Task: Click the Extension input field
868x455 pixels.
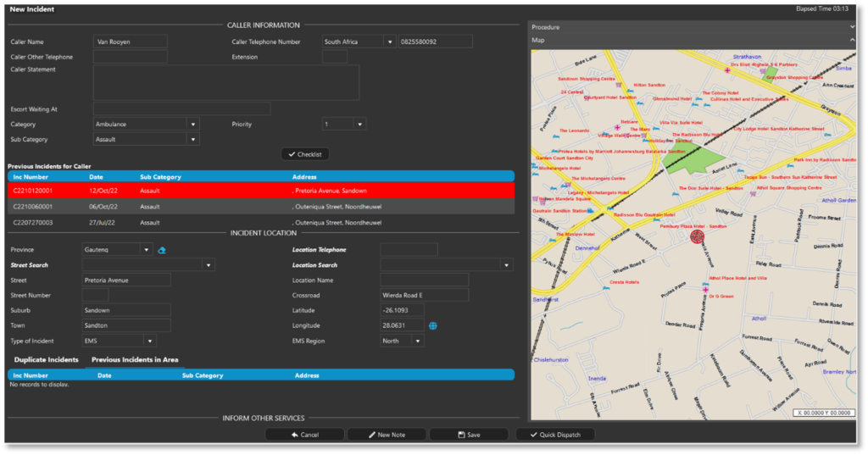Action: coord(334,57)
